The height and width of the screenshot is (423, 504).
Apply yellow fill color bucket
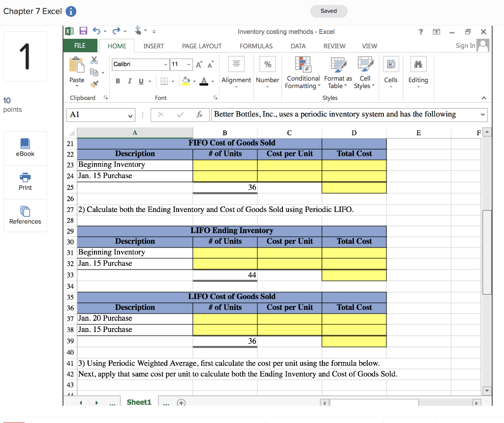186,81
